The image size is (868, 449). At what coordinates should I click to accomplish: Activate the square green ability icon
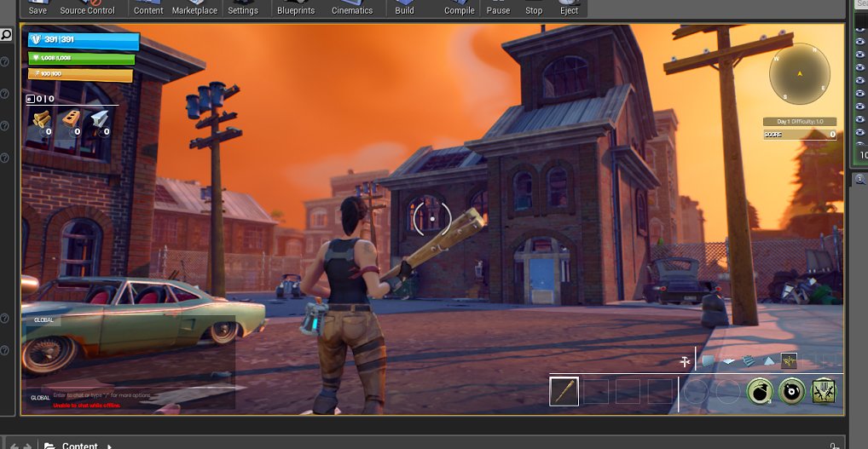824,392
